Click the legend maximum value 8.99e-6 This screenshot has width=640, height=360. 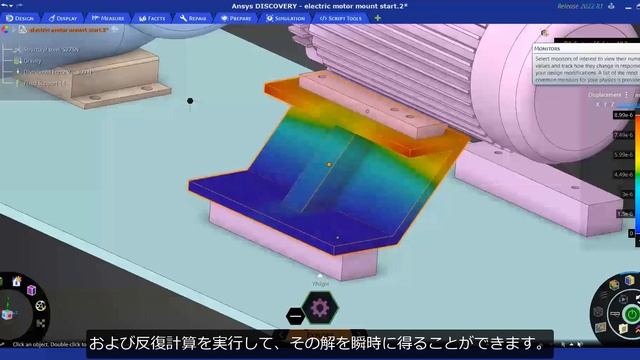point(624,116)
